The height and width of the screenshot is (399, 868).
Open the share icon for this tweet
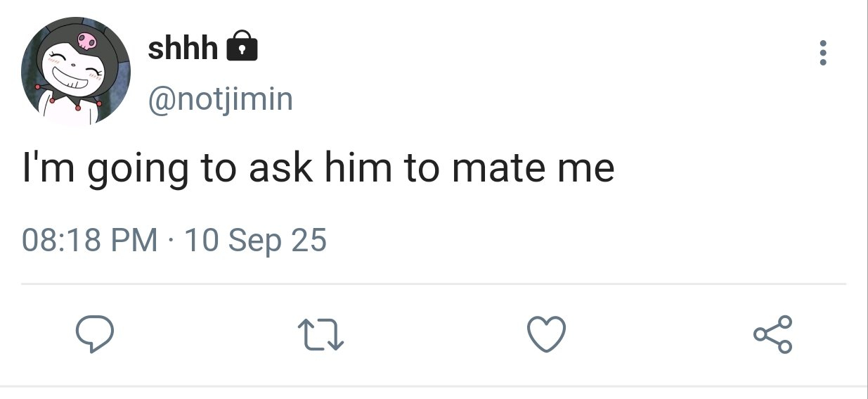(772, 335)
